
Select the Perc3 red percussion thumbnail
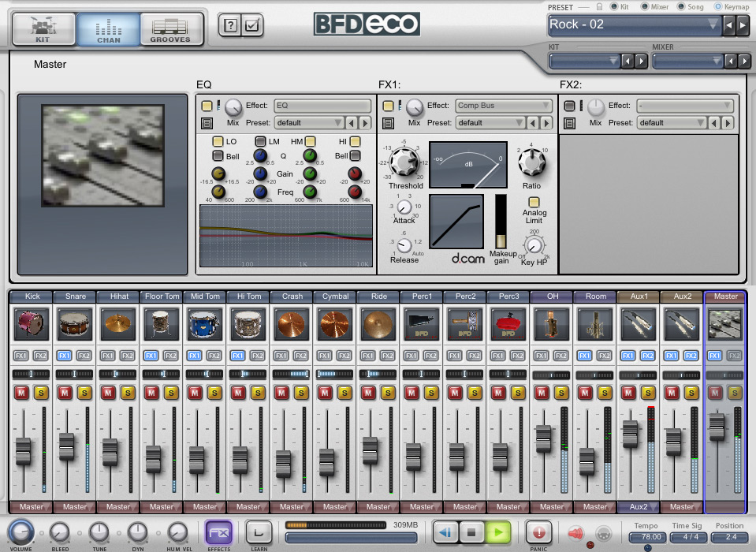tap(508, 323)
